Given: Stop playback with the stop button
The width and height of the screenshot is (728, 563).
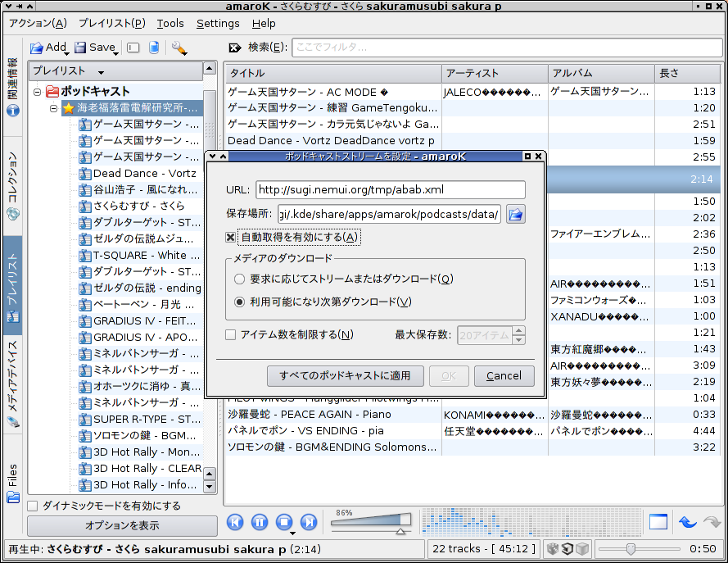Looking at the screenshot, I should 283,522.
